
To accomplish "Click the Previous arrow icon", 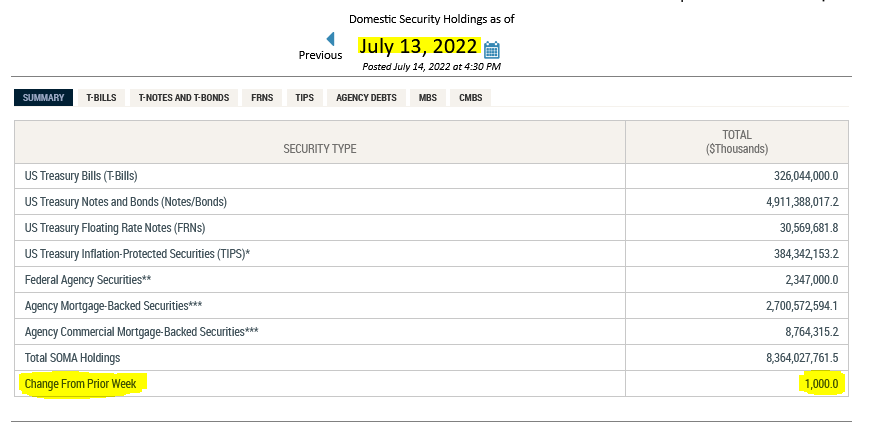I will [330, 39].
